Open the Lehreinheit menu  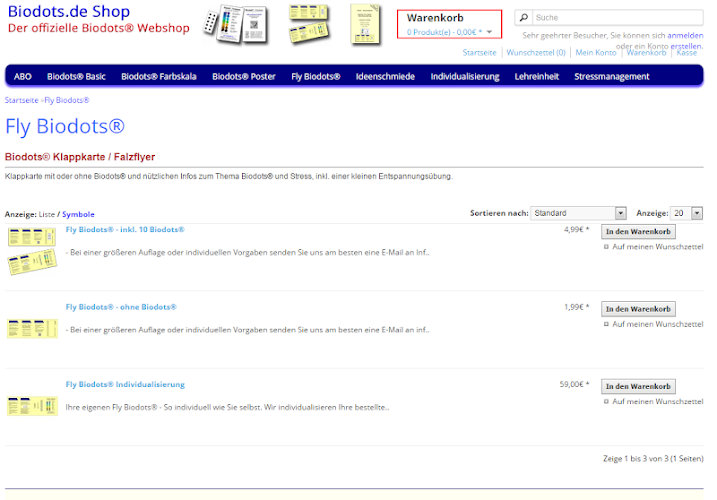tap(536, 76)
